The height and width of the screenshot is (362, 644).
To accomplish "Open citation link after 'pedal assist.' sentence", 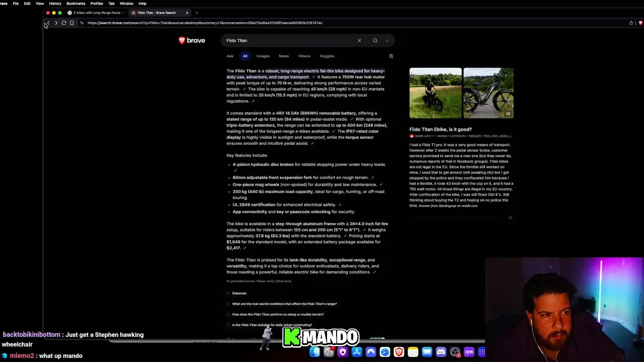I will 312,143.
